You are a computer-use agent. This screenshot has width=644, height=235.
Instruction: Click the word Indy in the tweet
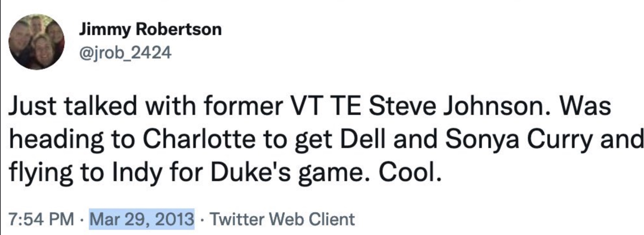point(137,172)
